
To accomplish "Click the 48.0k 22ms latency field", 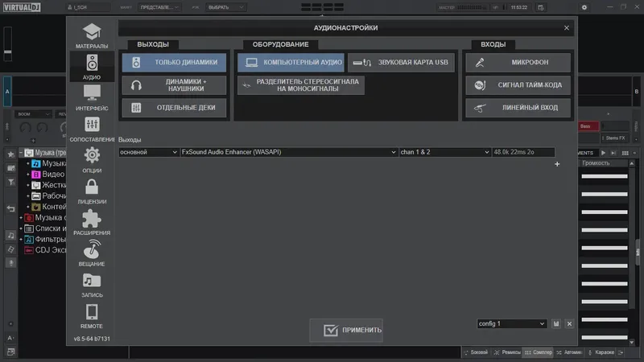I will pos(524,152).
